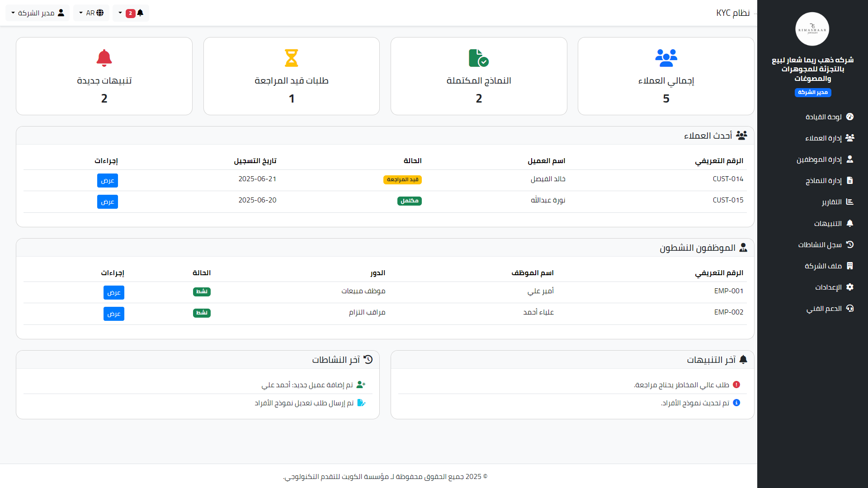Screen dimensions: 868x488
Task: Click عرض for customer خالد الفيصل
Action: point(107,180)
